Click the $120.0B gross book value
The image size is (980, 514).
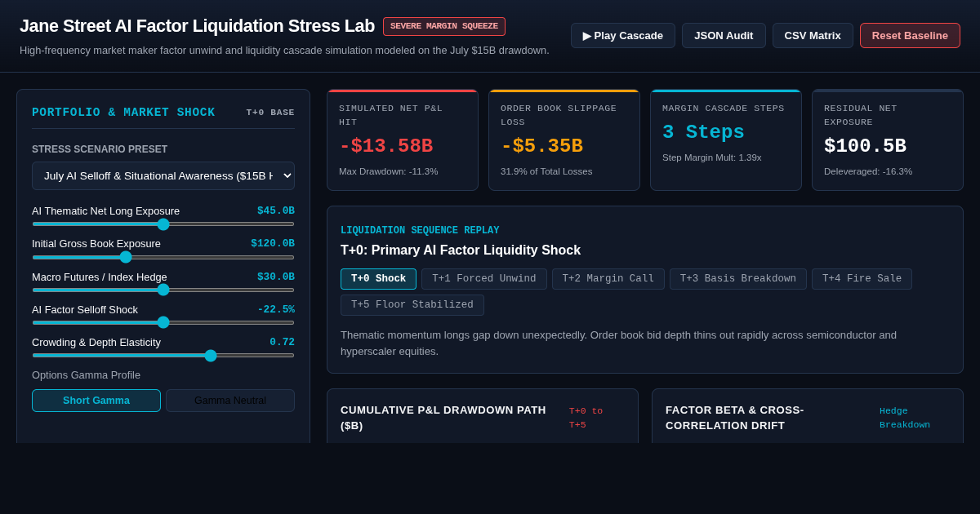273,243
